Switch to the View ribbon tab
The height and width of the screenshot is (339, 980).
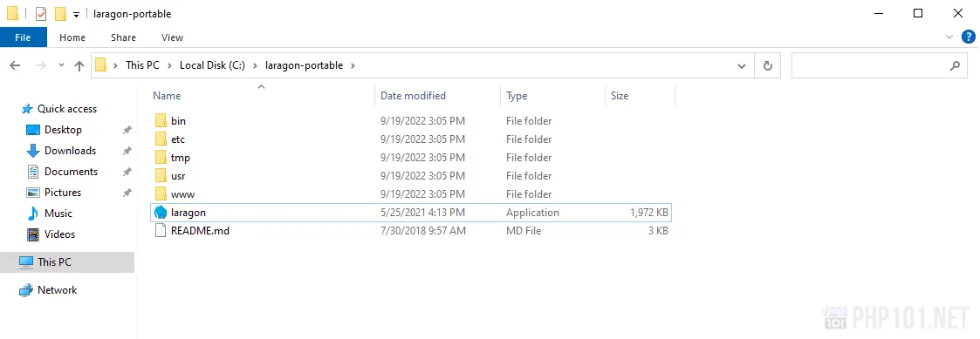[x=172, y=37]
